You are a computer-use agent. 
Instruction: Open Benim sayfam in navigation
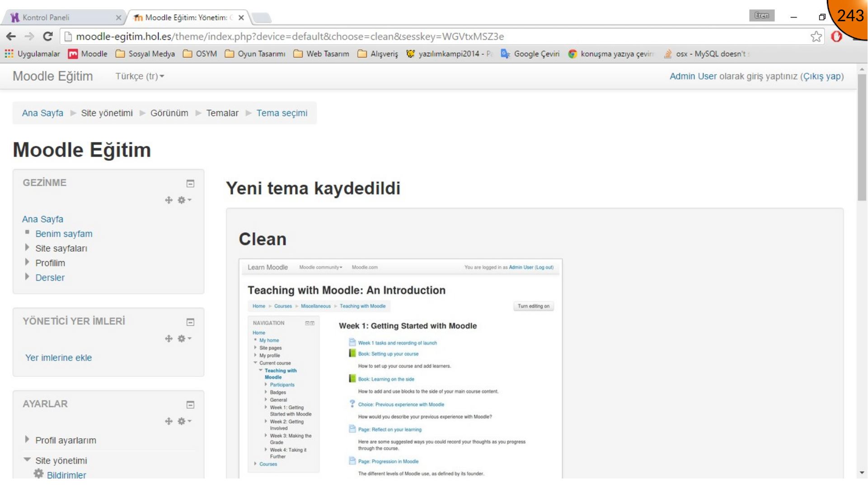(64, 234)
